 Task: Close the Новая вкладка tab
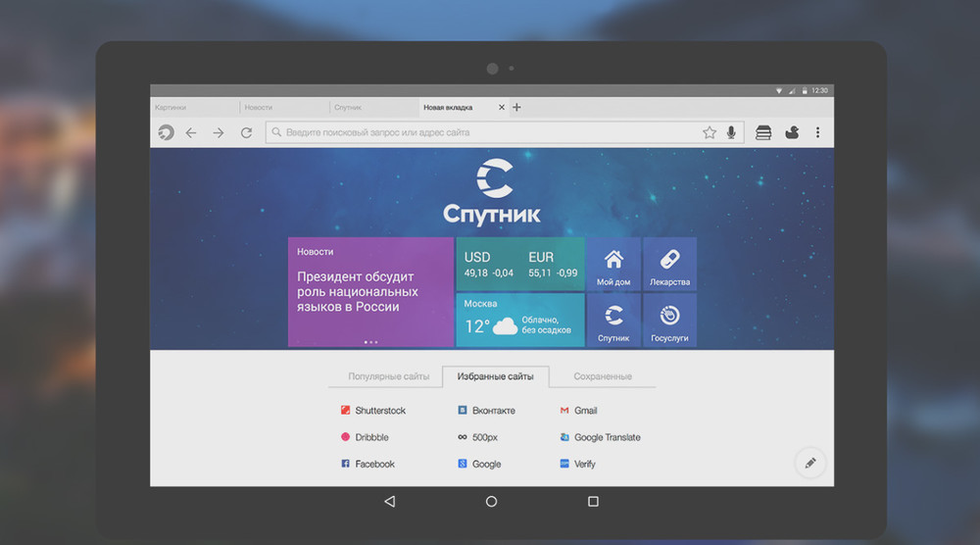click(x=501, y=108)
